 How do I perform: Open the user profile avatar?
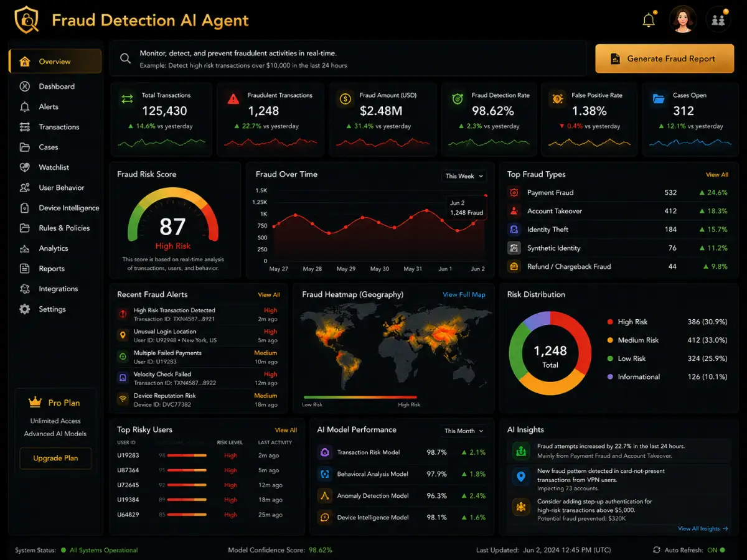tap(683, 19)
